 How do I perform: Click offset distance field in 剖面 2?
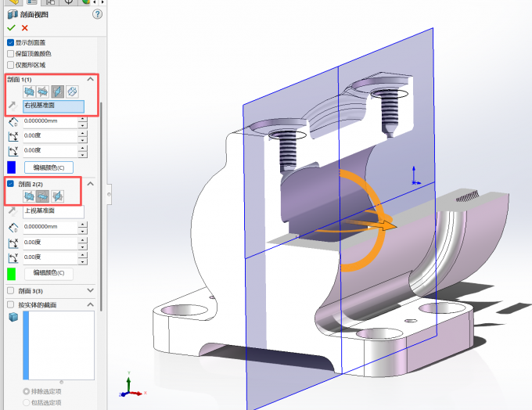tap(51, 228)
